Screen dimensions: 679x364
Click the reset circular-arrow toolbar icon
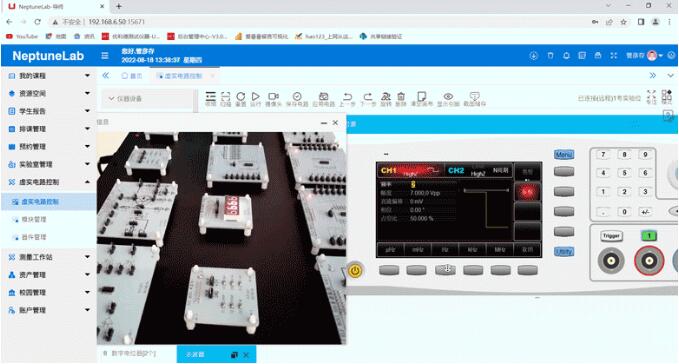[x=241, y=98]
